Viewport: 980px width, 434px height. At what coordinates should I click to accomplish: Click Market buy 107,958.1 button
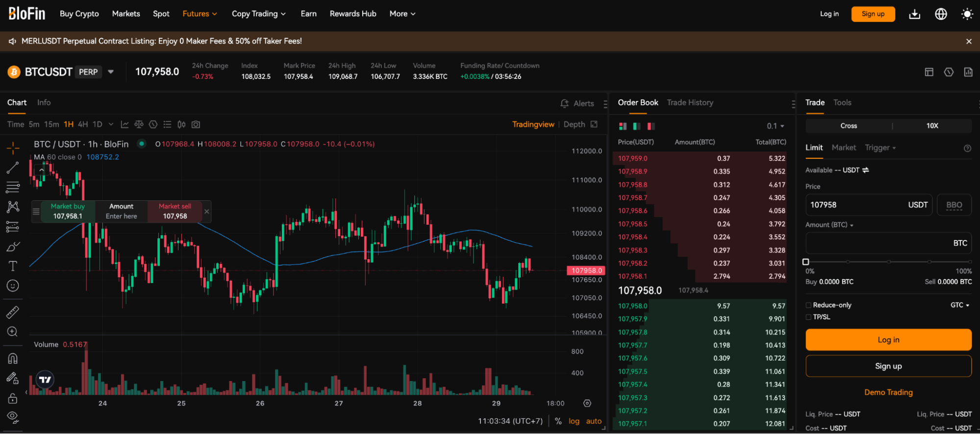[68, 212]
